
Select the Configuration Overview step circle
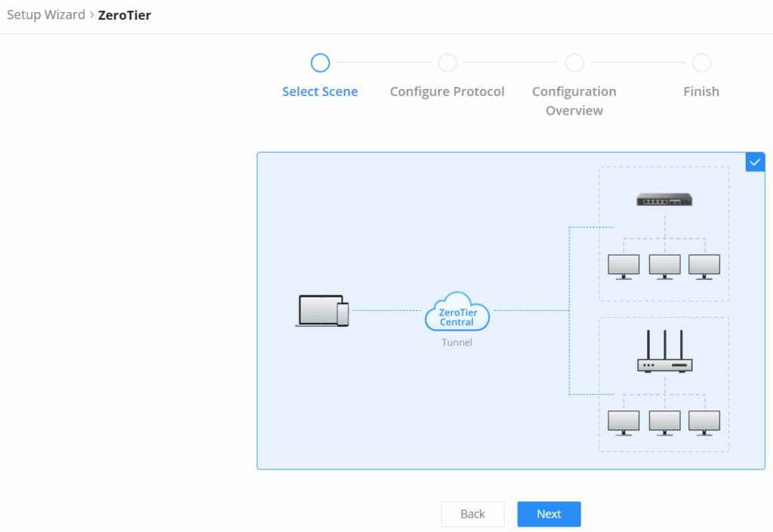574,63
